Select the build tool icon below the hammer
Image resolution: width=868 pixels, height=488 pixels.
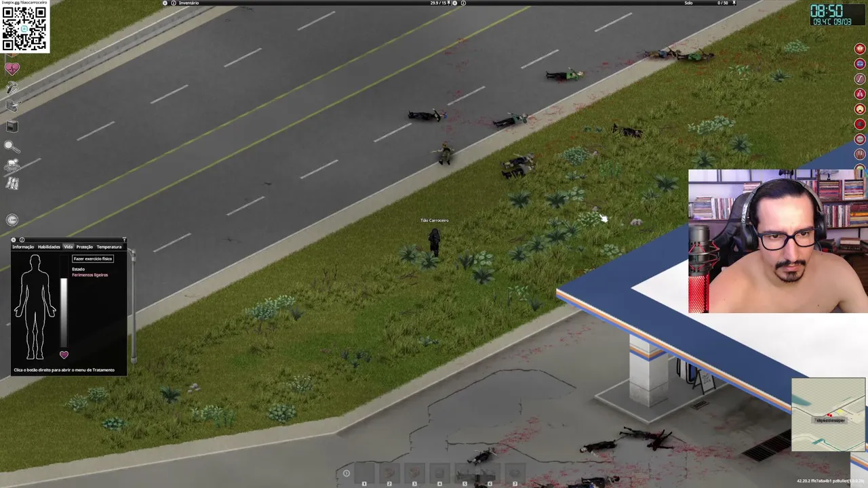pos(12,106)
